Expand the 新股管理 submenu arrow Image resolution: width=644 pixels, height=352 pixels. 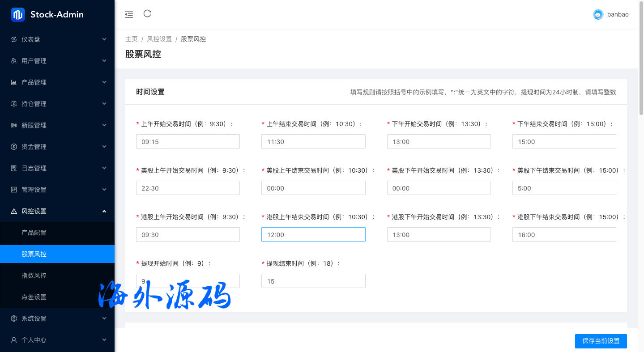click(104, 125)
